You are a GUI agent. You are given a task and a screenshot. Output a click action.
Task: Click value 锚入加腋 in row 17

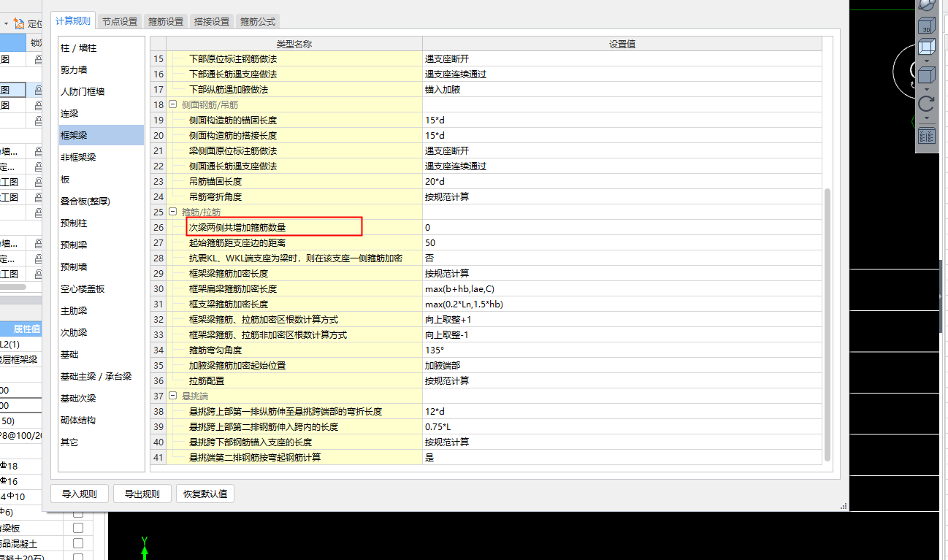(x=622, y=90)
